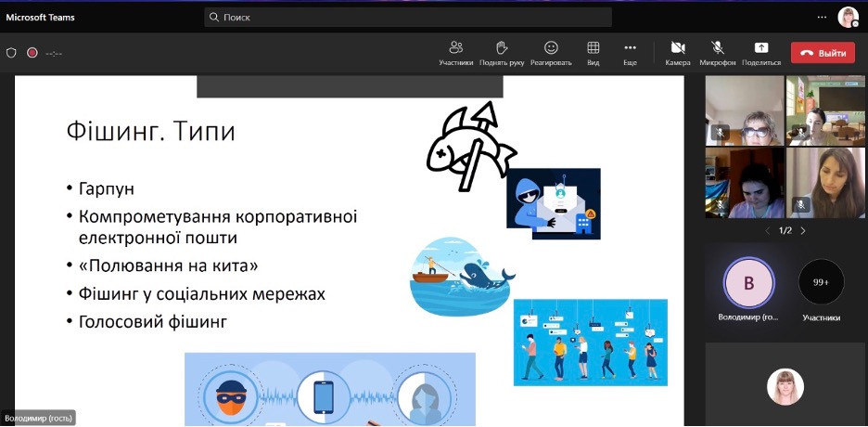The height and width of the screenshot is (427, 868).
Task: Go to previous page of video gallery
Action: [767, 231]
